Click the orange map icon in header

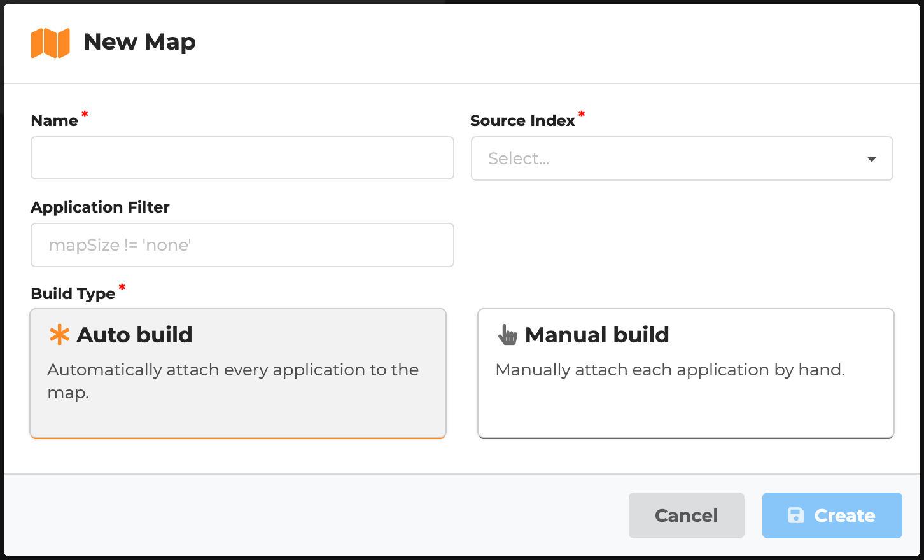point(50,43)
